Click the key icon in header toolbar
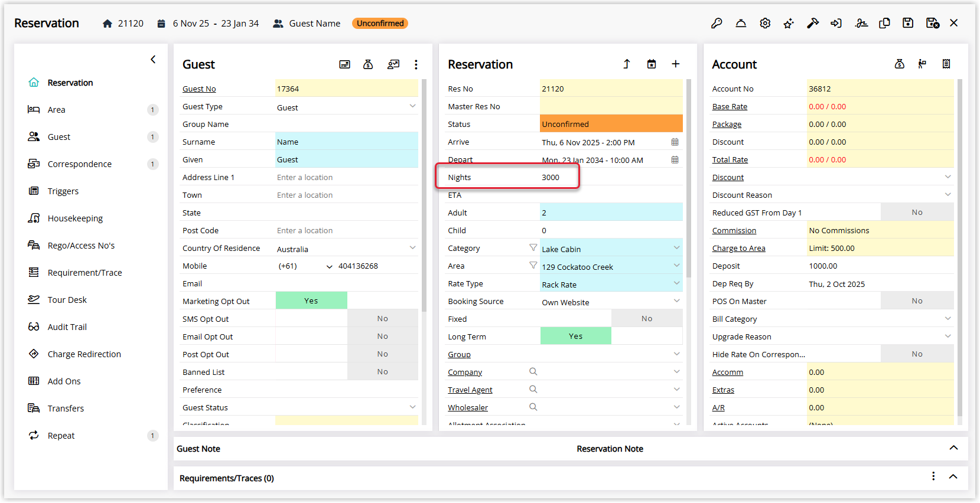Screen dimensions: 980x503 point(717,23)
